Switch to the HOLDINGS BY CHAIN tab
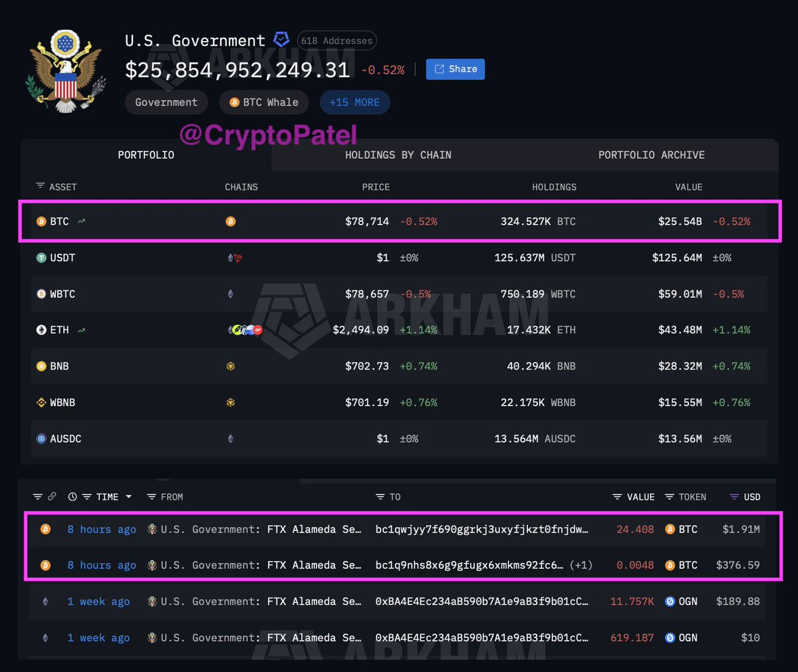 point(398,155)
